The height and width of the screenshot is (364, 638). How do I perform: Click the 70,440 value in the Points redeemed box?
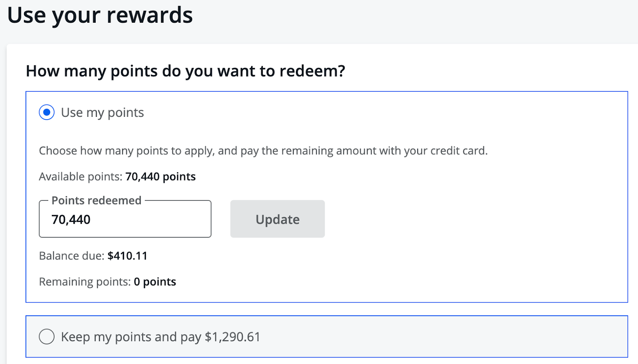pos(71,220)
